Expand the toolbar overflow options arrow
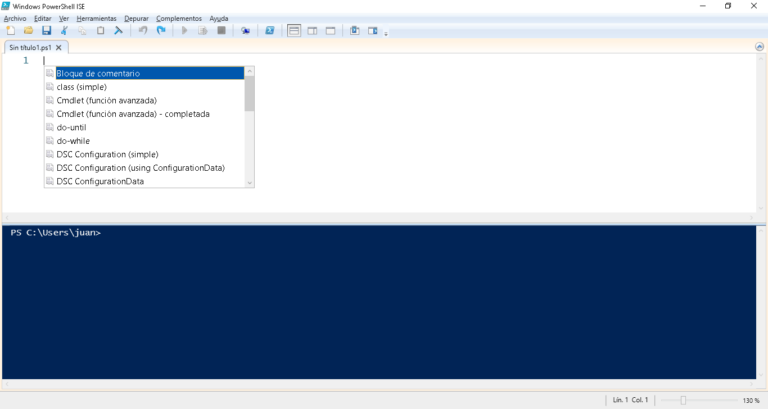The height and width of the screenshot is (409, 768). [386, 33]
